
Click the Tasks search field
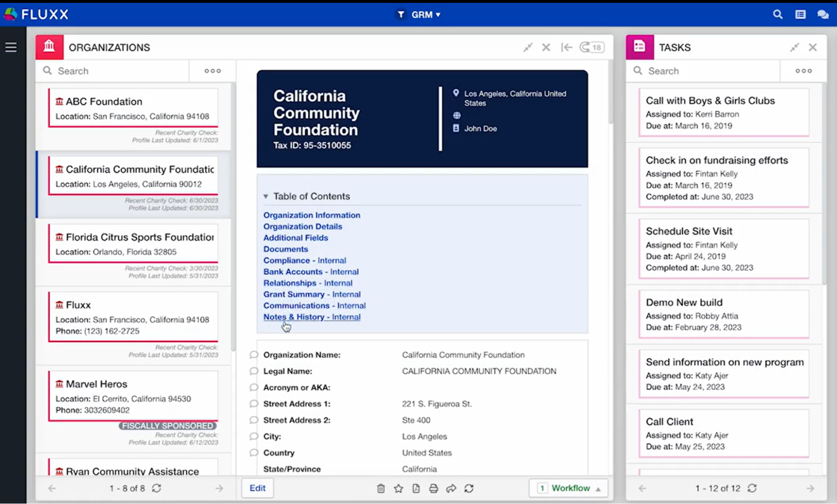(x=703, y=71)
